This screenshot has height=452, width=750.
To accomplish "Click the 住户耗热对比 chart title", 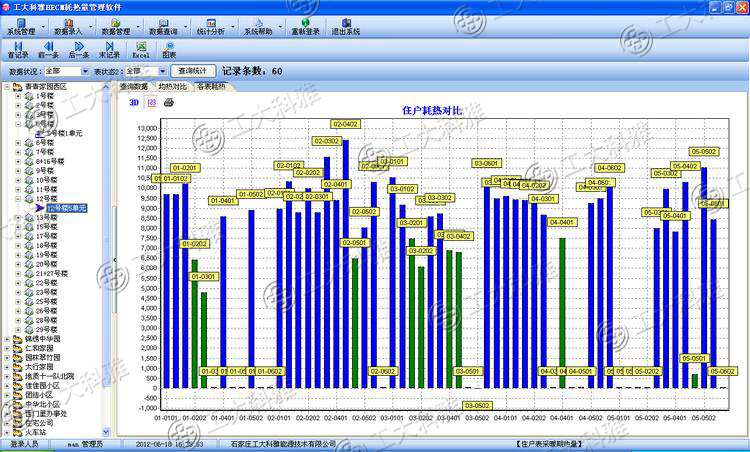I will pos(432,110).
